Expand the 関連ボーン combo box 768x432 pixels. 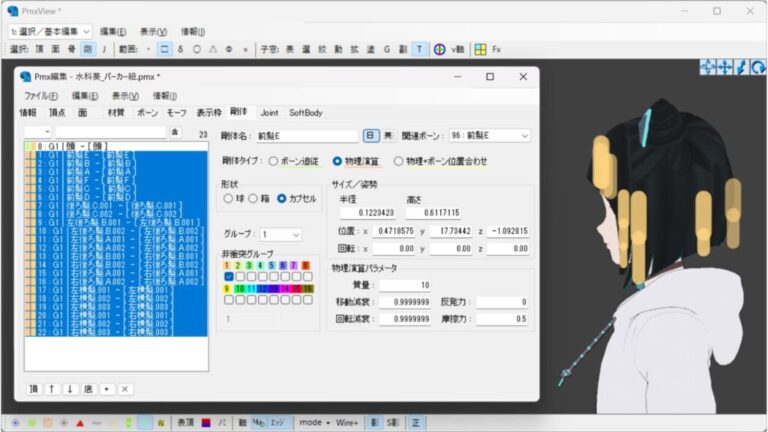tap(525, 135)
